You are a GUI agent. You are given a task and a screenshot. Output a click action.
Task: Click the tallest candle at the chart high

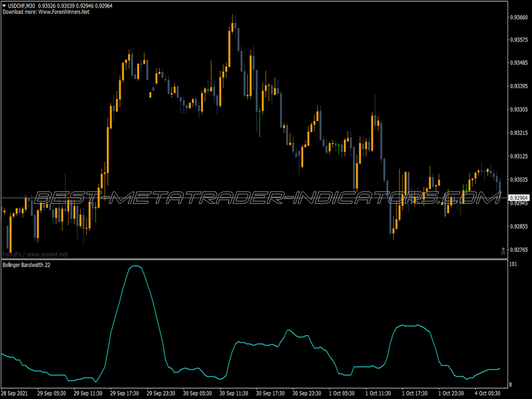pos(232,27)
